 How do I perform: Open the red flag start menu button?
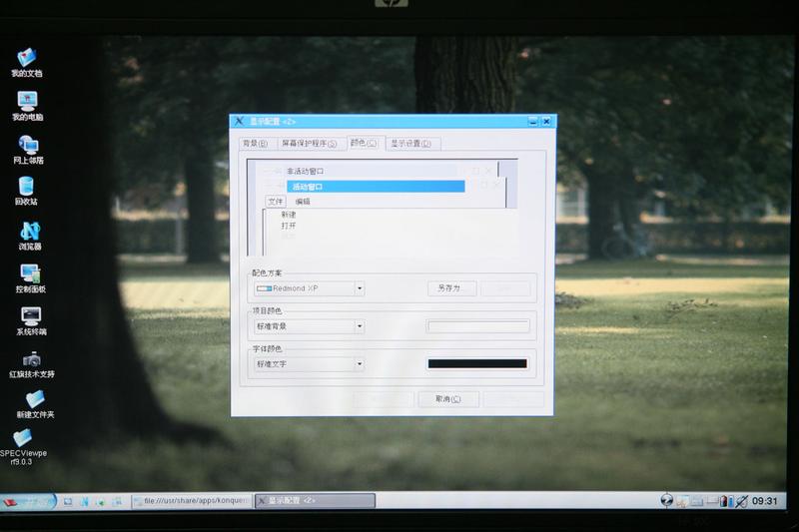click(27, 501)
